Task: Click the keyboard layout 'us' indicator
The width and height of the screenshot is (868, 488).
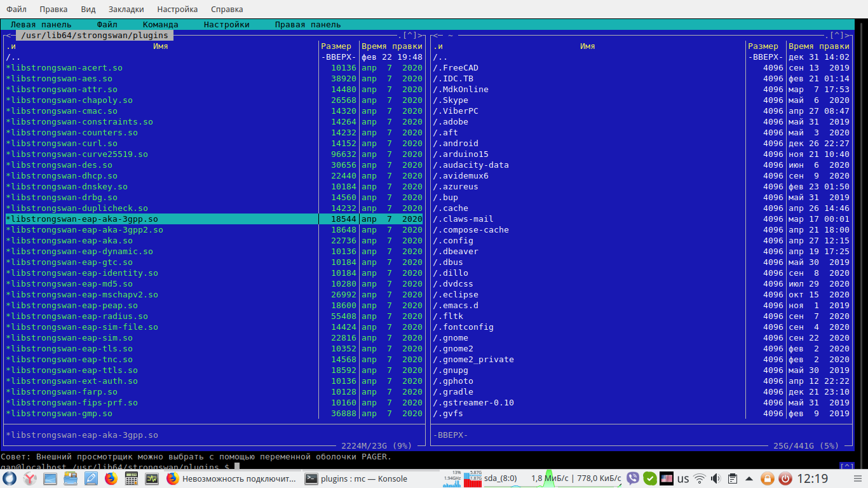Action: tap(683, 478)
